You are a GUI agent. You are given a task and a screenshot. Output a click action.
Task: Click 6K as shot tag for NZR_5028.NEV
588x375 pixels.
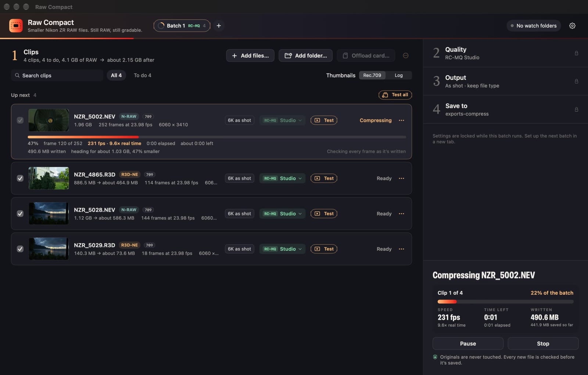coord(239,214)
